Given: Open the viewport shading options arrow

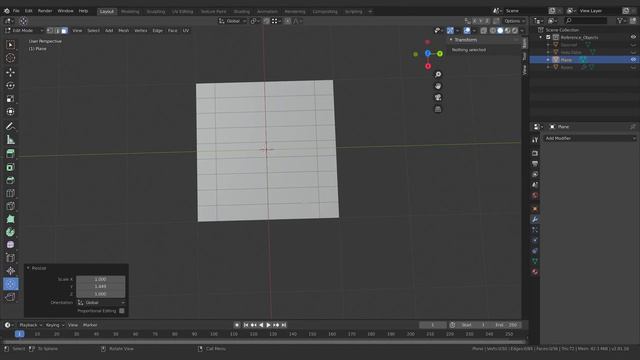Looking at the screenshot, I should (522, 31).
